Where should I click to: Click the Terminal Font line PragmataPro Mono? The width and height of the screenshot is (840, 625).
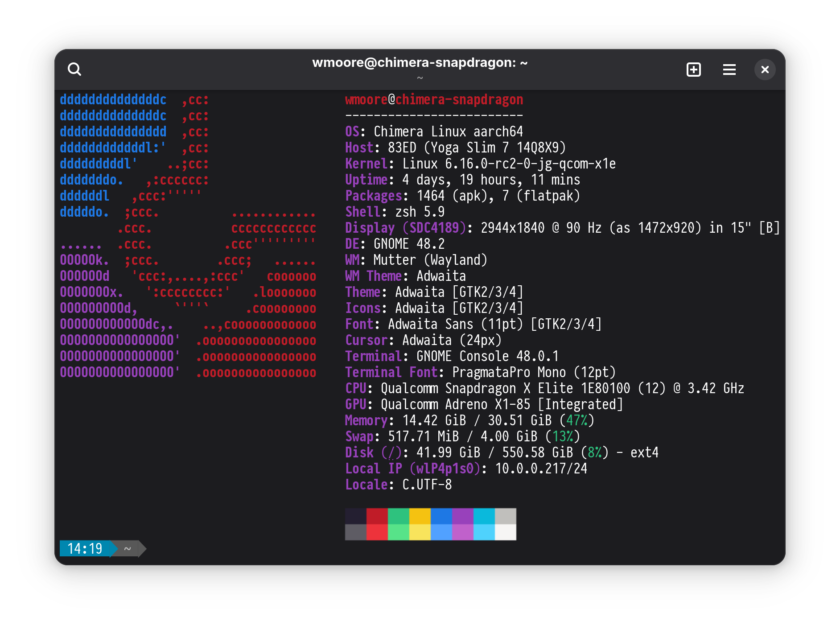click(x=480, y=372)
